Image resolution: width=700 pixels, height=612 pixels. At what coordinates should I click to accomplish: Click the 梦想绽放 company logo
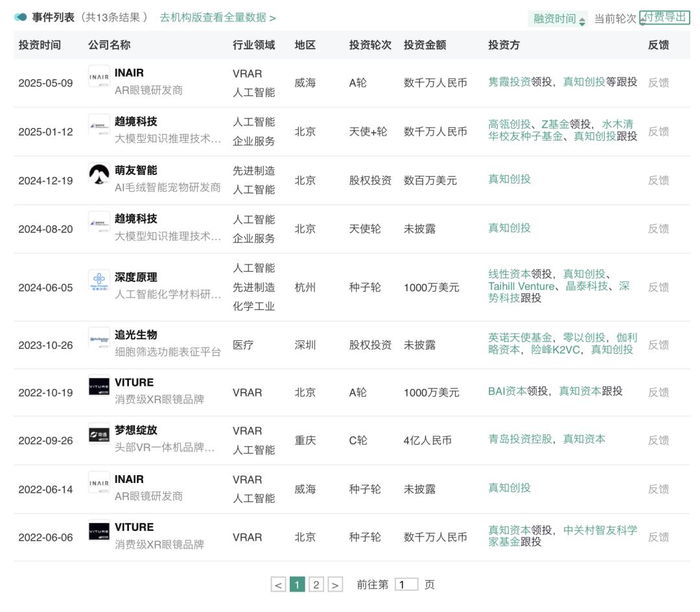pos(99,434)
